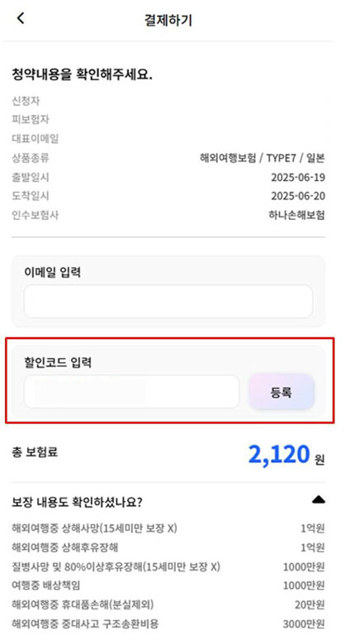
Task: Select the 질병사망 및 80%이상후유장해 row
Action: 169,567
